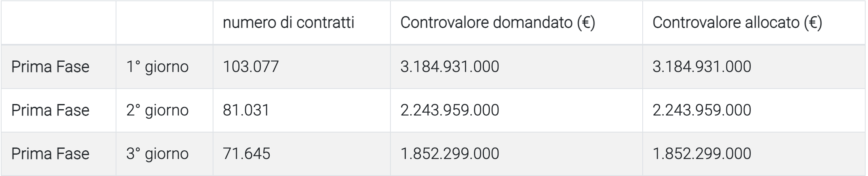Click domandato value 3.184.931.000
868x176 pixels.
[x=450, y=66]
